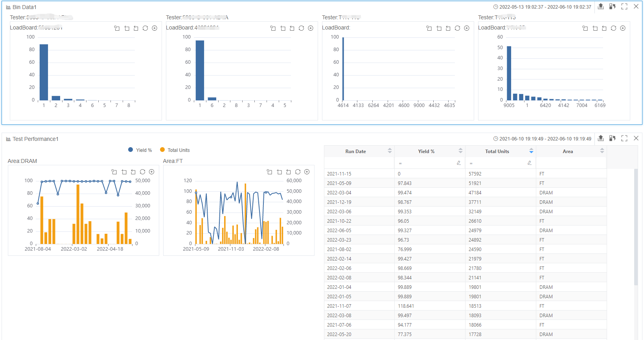Open the Total Units filter operator dropdown
Image resolution: width=644 pixels, height=340 pixels.
pyautogui.click(x=471, y=163)
